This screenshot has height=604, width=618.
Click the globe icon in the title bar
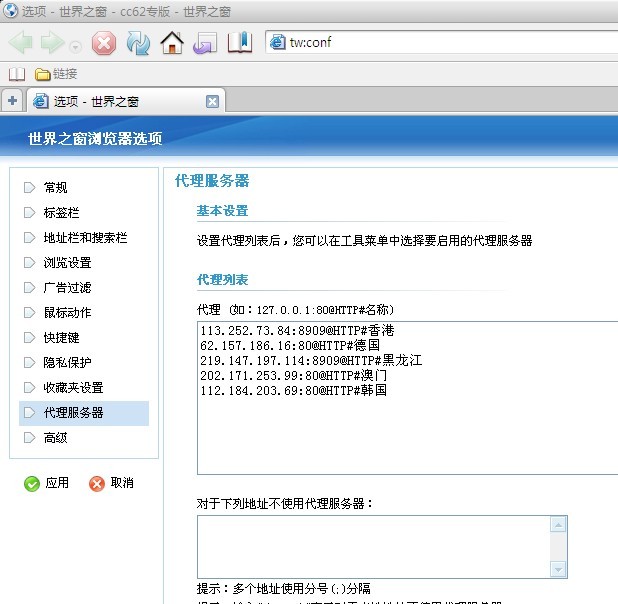(x=10, y=11)
